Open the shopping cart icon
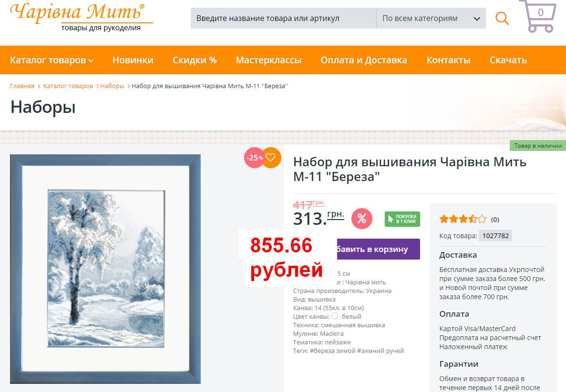 point(537,16)
